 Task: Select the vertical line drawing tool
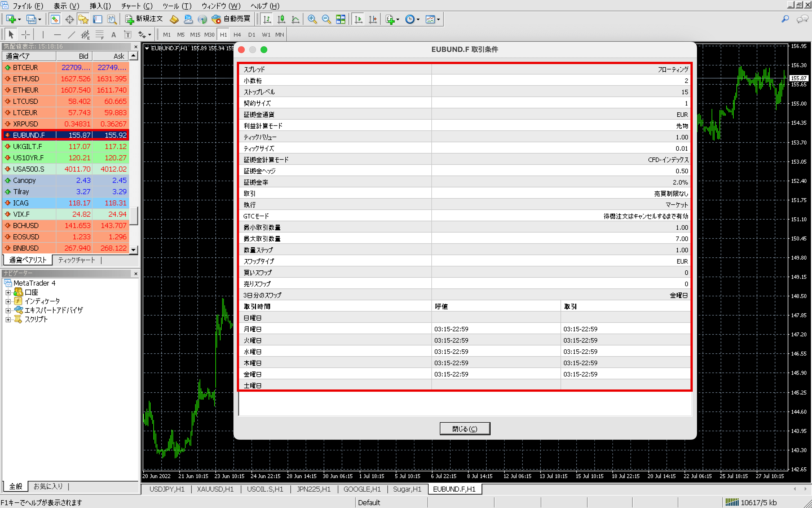coord(43,34)
